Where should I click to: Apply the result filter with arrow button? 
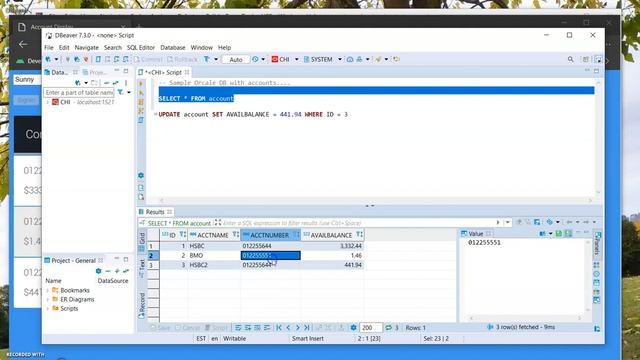(x=498, y=222)
